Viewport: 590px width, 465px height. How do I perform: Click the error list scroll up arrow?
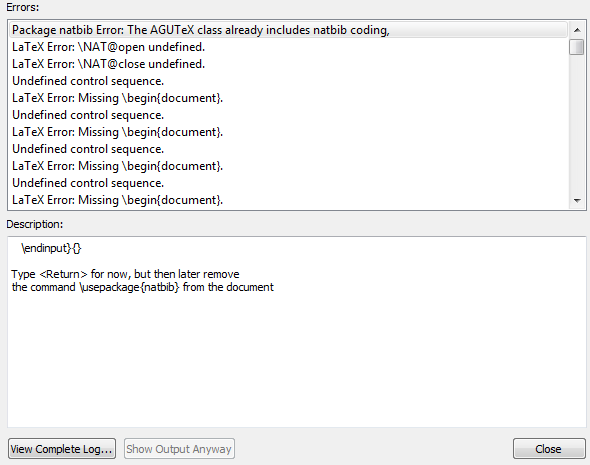[577, 30]
